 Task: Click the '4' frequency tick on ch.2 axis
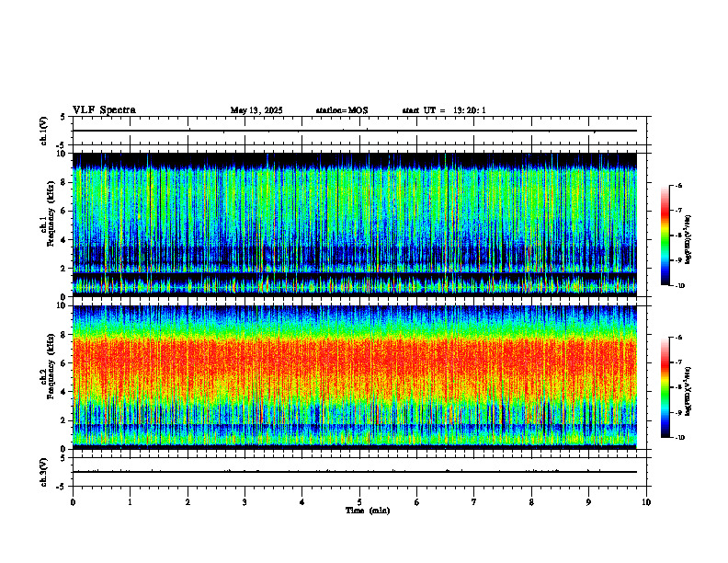64,392
